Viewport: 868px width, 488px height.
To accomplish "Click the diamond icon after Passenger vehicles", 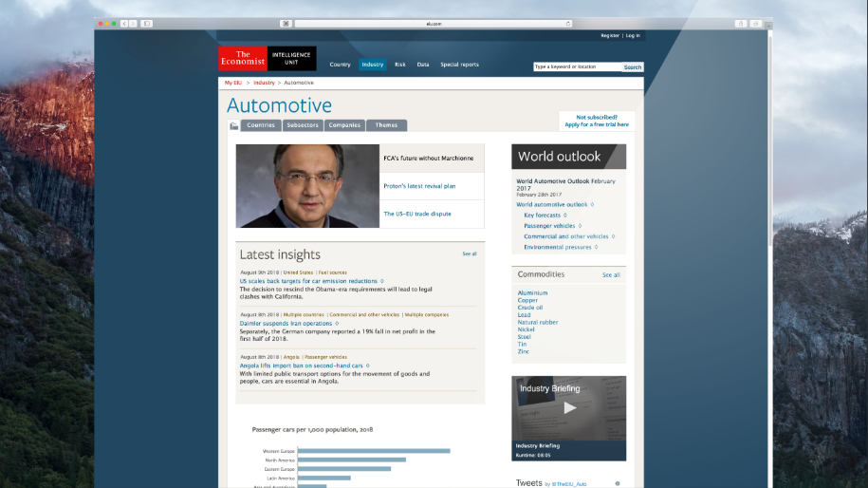I will click(x=580, y=226).
